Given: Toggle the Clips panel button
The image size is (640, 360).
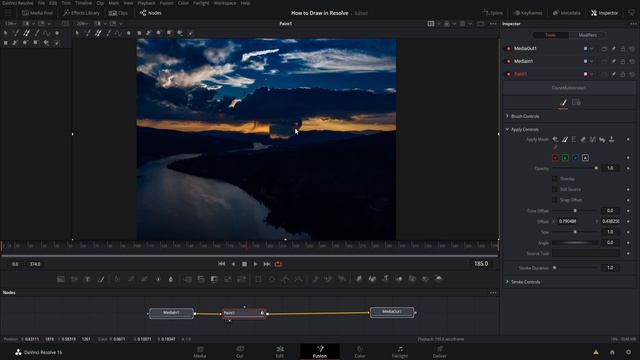Looking at the screenshot, I should click(x=118, y=13).
